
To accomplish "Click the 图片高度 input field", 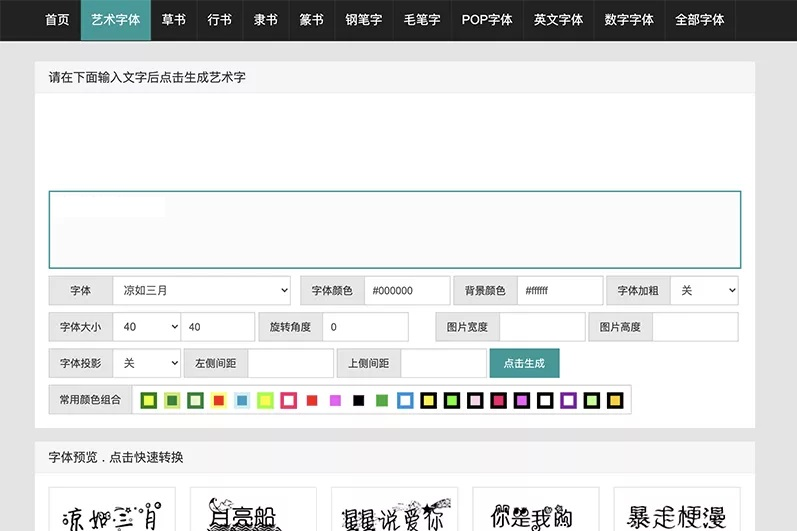I will [695, 327].
